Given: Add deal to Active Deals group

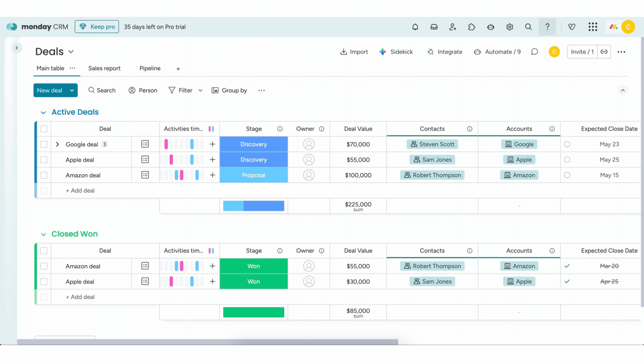Looking at the screenshot, I should [x=80, y=190].
